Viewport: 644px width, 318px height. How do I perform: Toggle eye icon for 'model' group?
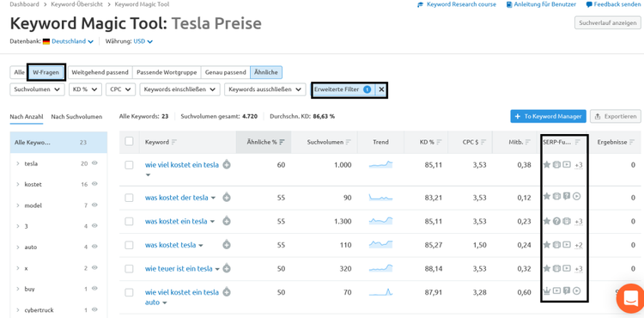94,205
